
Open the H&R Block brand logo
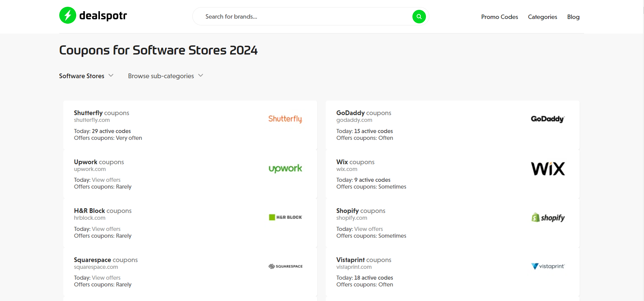[x=285, y=217]
